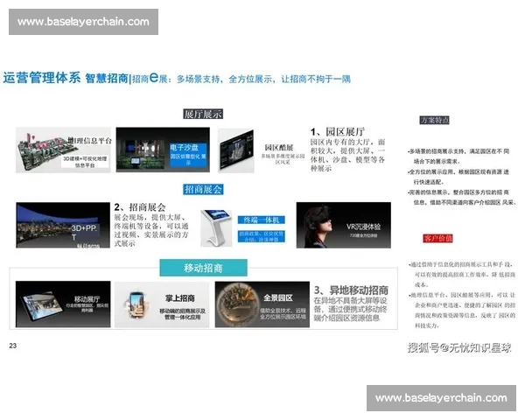This screenshot has width=525, height=420.
Task: Select the 地理信息平台、园区酷展等应用 bullet
Action: (x=462, y=310)
